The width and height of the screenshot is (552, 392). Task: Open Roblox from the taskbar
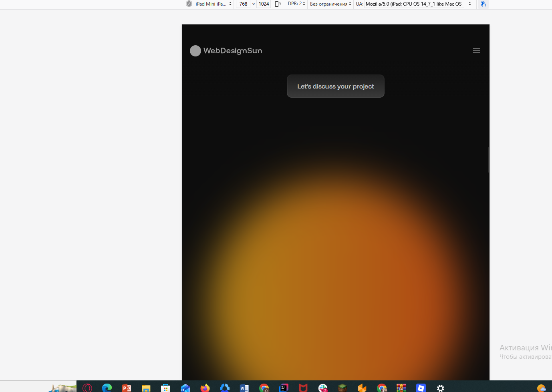tap(421, 388)
